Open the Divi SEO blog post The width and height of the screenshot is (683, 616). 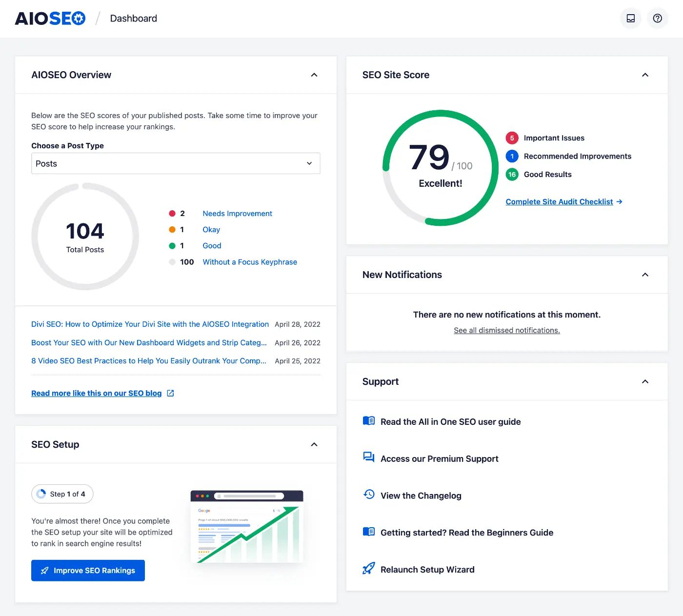pyautogui.click(x=150, y=324)
